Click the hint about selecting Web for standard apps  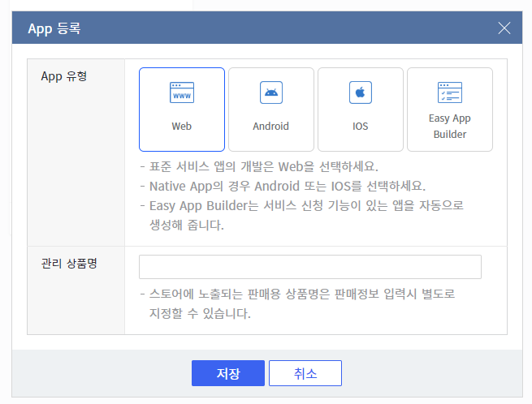[258, 167]
